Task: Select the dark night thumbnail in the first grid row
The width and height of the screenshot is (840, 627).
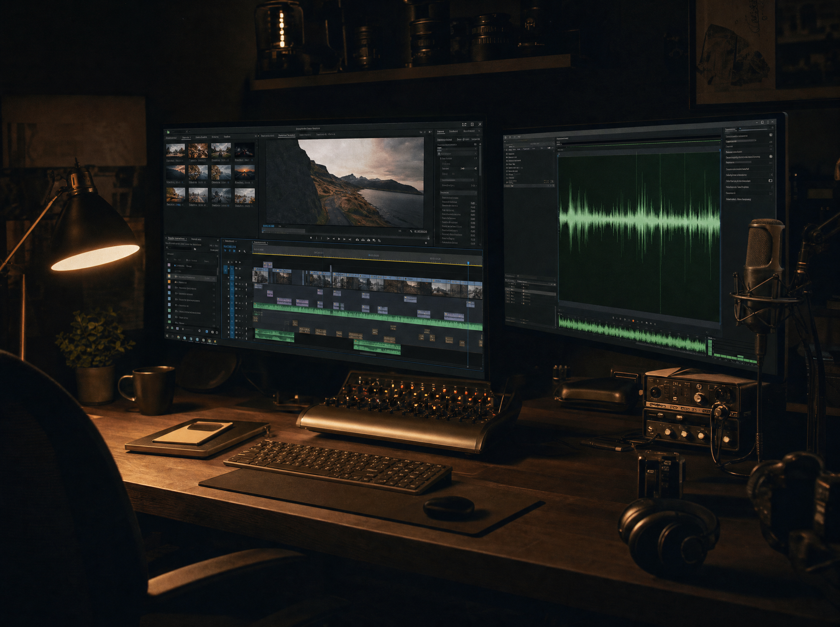Action: click(x=245, y=150)
